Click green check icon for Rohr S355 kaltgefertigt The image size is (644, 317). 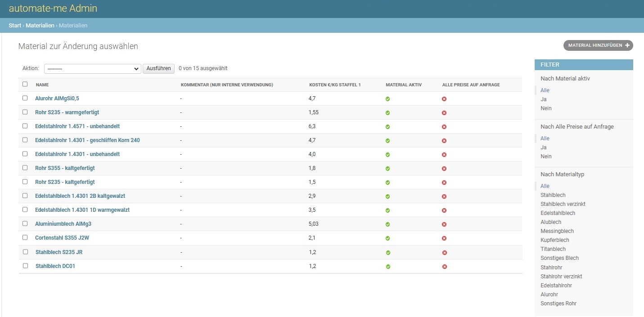[387, 169]
